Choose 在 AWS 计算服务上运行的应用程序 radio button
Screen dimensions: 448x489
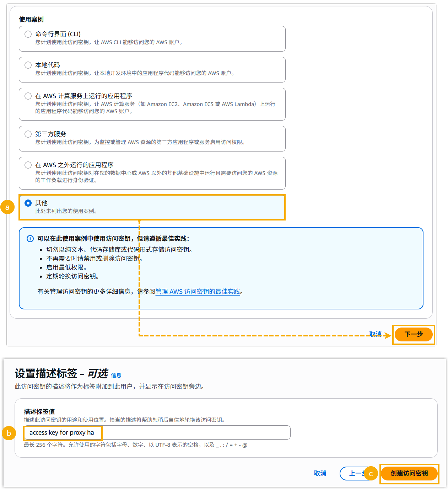click(28, 96)
